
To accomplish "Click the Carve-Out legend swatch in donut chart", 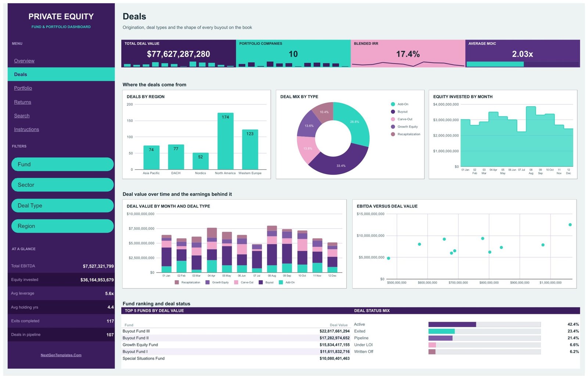I will 393,119.
